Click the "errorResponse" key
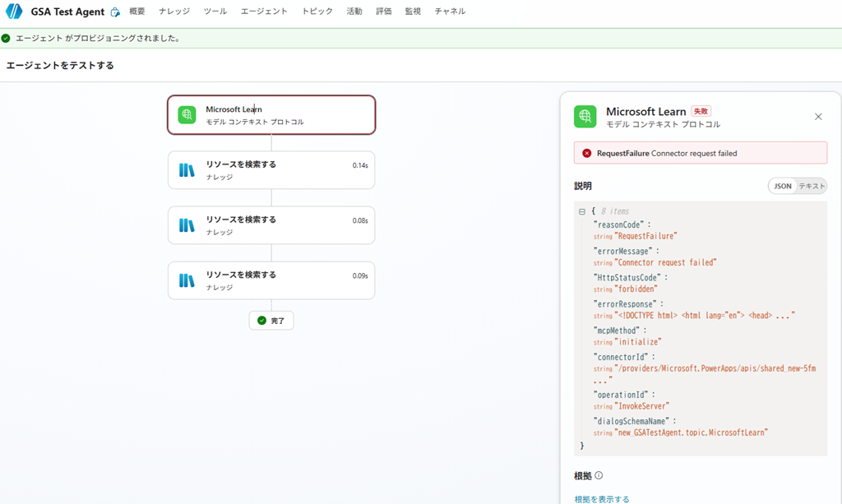 pos(625,303)
